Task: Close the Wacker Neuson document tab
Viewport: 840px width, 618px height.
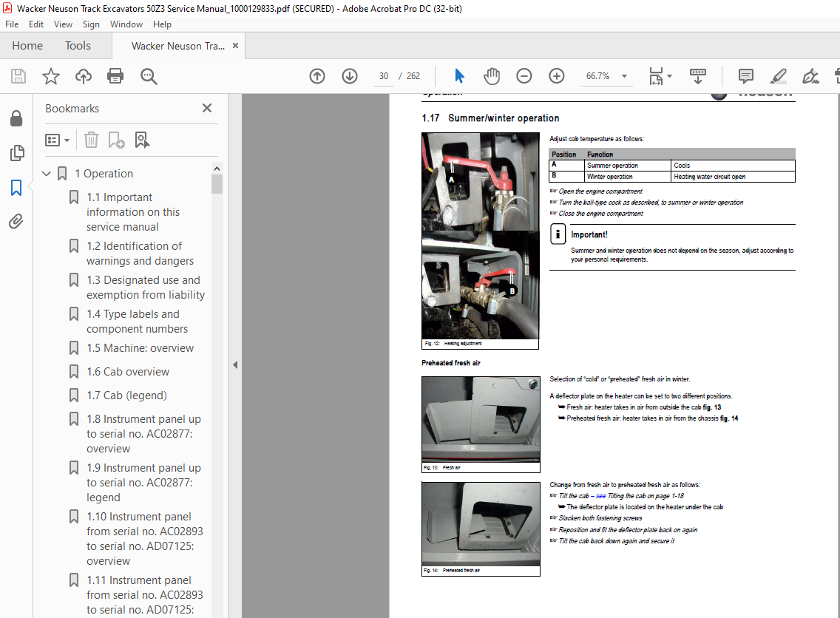Action: click(235, 46)
